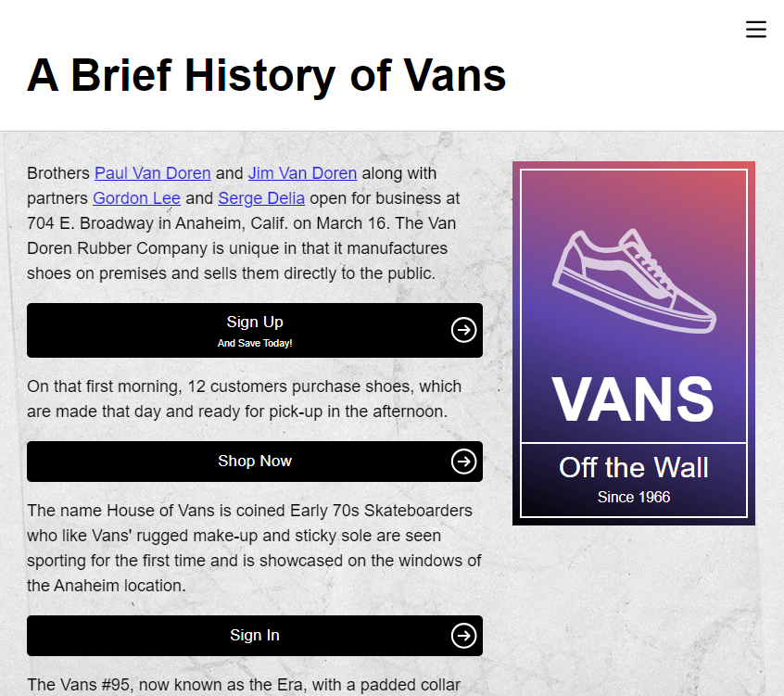784x696 pixels.
Task: Click the paragraph about 12 customers
Action: 245,399
